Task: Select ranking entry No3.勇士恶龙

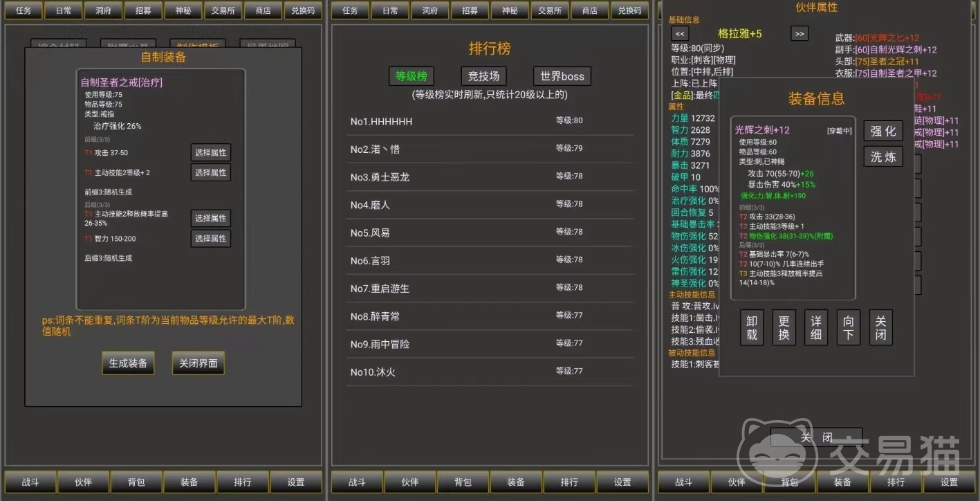Action: point(490,176)
